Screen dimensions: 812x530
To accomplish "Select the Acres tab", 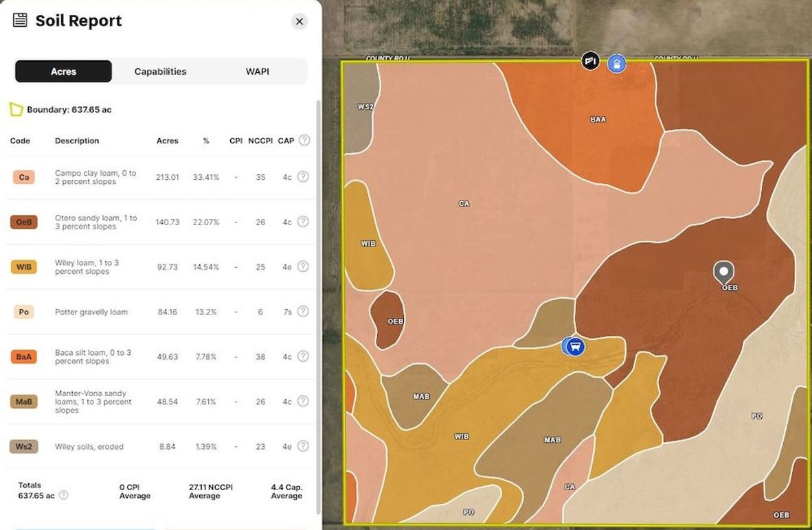I will tap(63, 71).
